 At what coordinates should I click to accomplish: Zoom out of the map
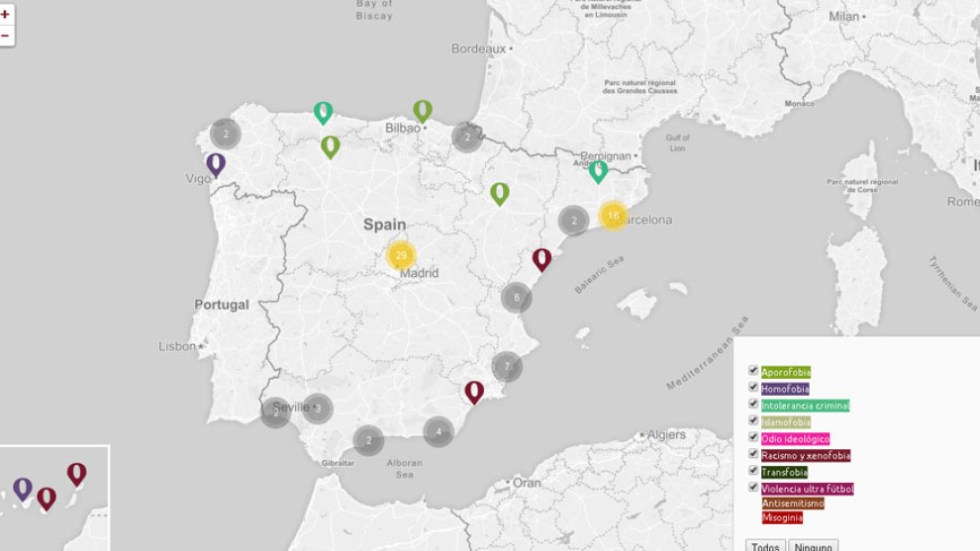[x=6, y=37]
